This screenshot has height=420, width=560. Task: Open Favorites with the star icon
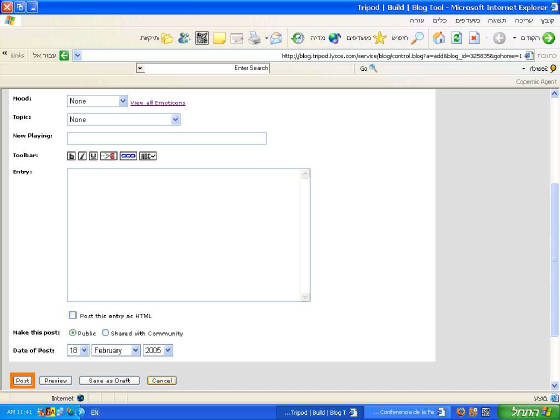[x=380, y=38]
